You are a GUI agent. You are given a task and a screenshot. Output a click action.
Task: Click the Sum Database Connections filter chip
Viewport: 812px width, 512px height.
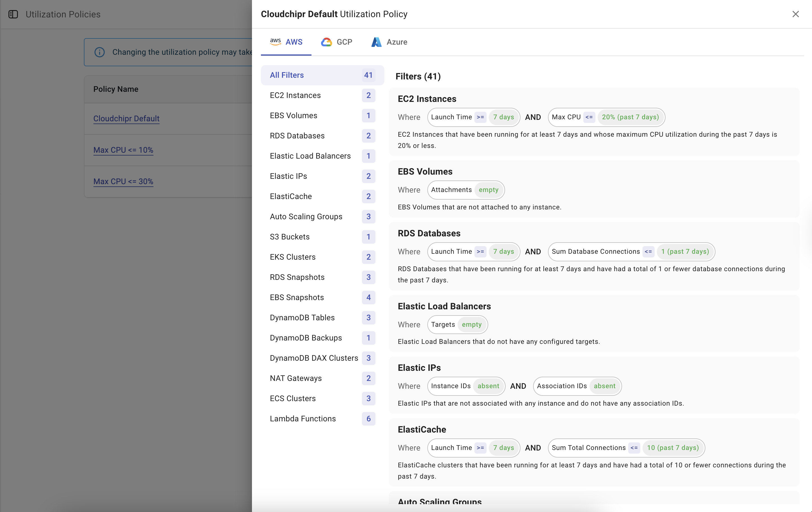pos(631,251)
